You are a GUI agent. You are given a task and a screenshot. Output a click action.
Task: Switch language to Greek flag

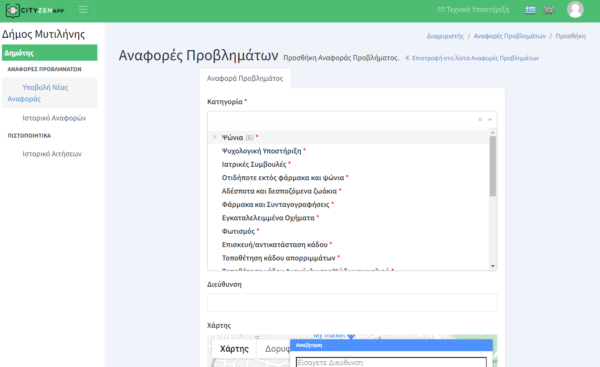pos(530,10)
